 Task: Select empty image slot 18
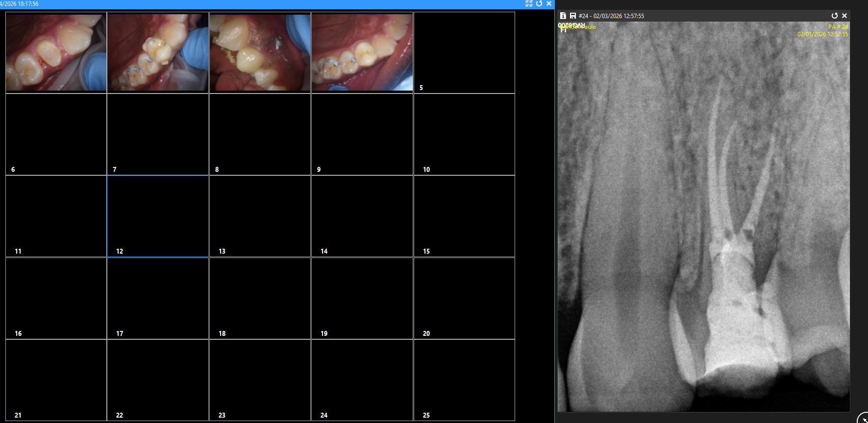pos(260,298)
